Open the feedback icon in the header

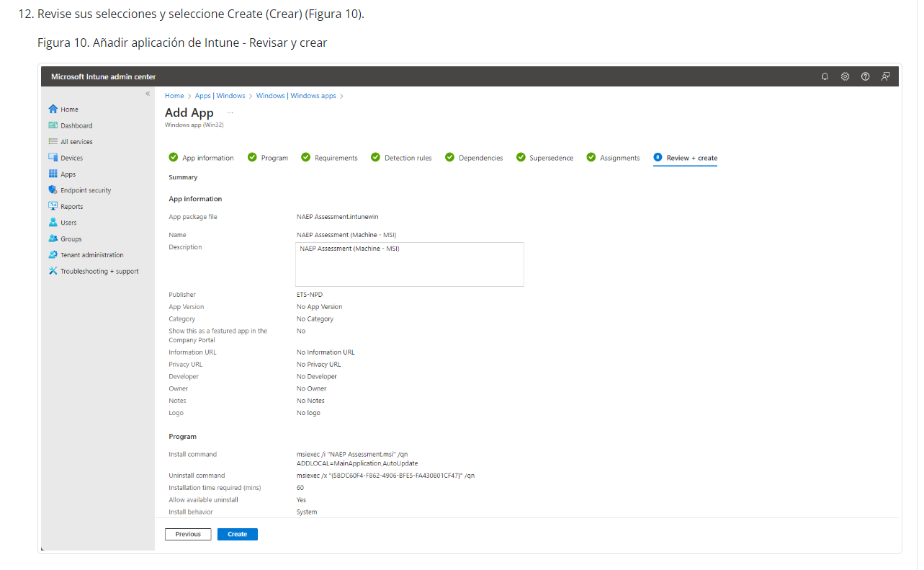[886, 76]
